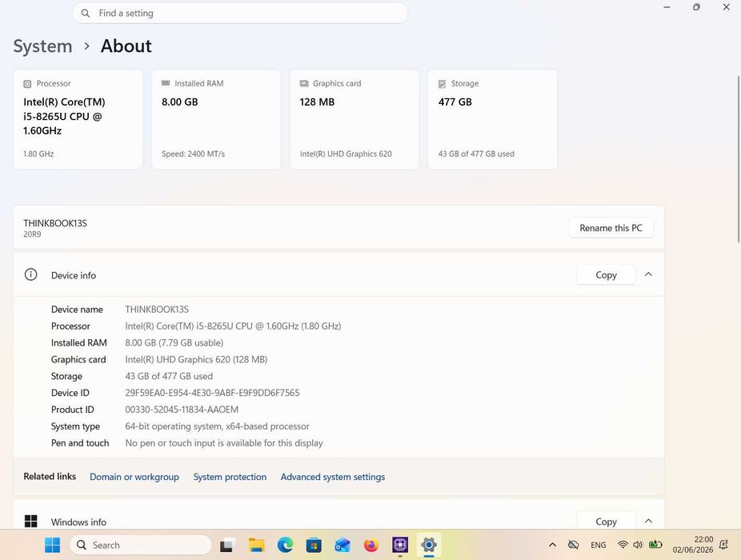Screen dimensions: 741x560
Task: Open Task View from the taskbar
Action: pyautogui.click(x=227, y=546)
